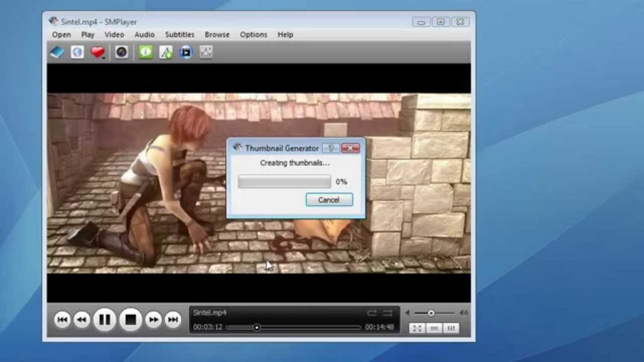Stop the video
This screenshot has height=362, width=644.
click(131, 319)
